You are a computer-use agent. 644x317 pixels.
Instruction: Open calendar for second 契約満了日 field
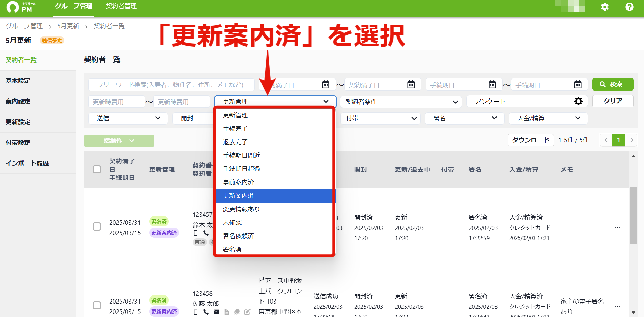pos(411,85)
